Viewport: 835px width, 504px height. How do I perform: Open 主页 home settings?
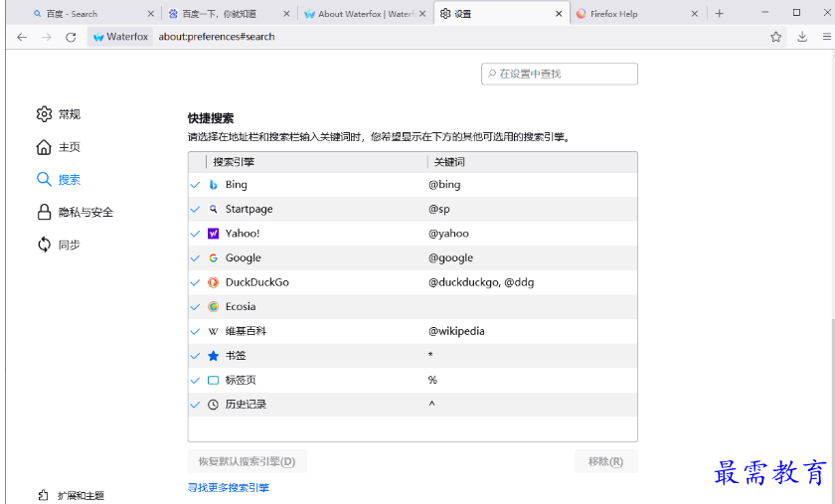tap(59, 147)
